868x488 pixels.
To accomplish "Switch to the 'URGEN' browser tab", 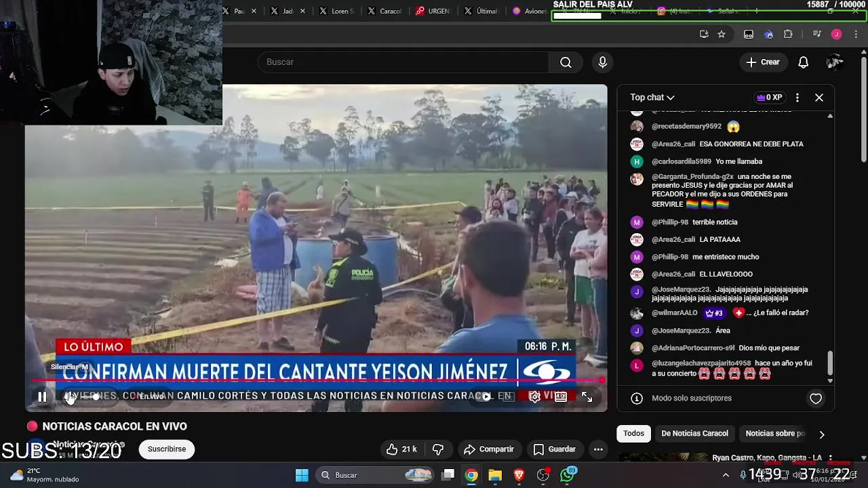I will (x=433, y=11).
